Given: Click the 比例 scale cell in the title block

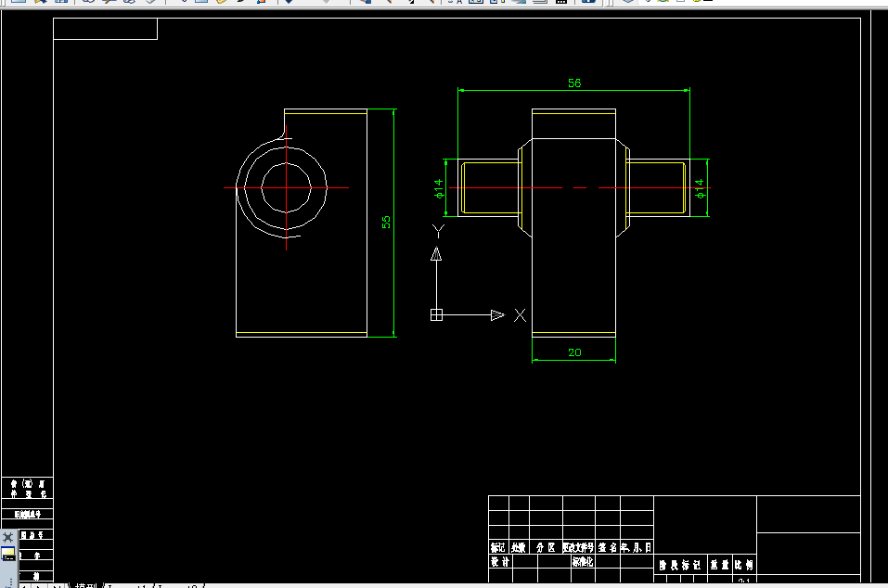Looking at the screenshot, I should (x=744, y=565).
